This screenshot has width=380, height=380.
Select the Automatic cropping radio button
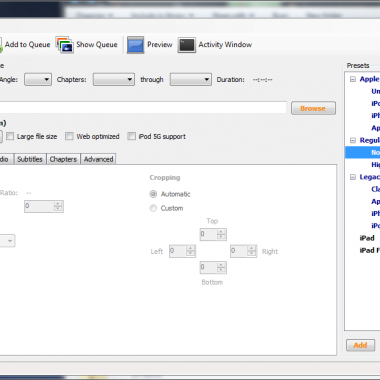coord(153,194)
